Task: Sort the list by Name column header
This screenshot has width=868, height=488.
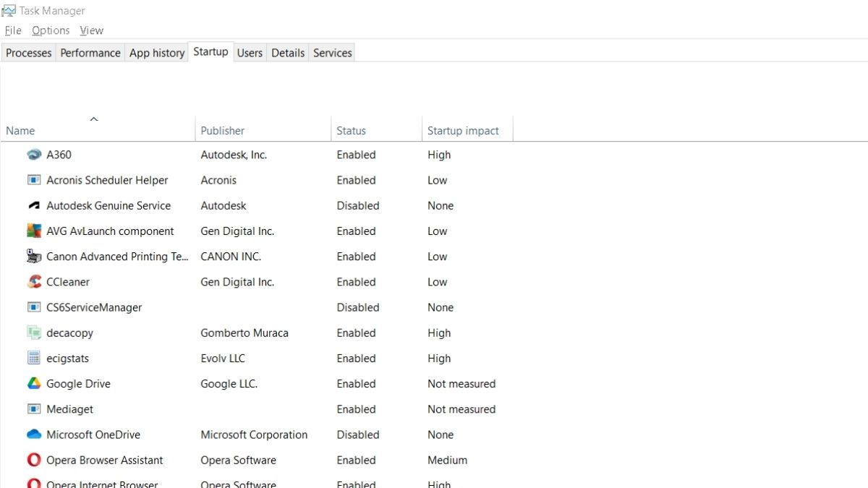Action: [x=20, y=131]
